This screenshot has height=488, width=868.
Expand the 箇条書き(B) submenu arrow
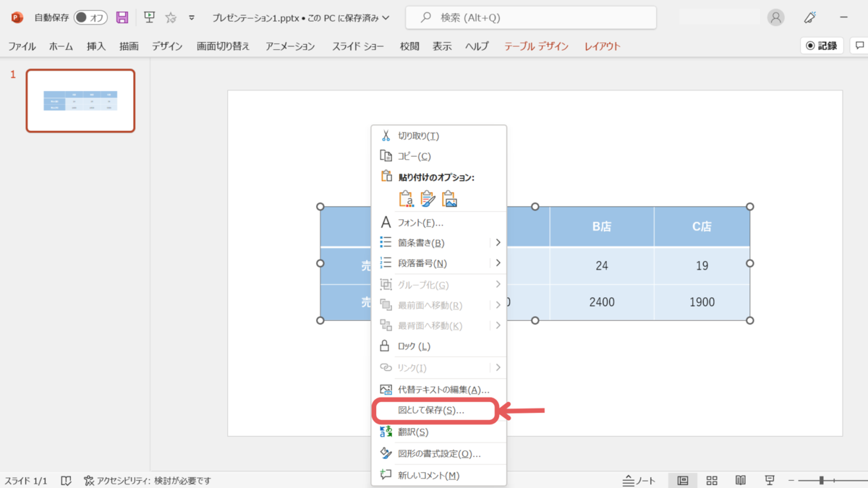pos(498,242)
